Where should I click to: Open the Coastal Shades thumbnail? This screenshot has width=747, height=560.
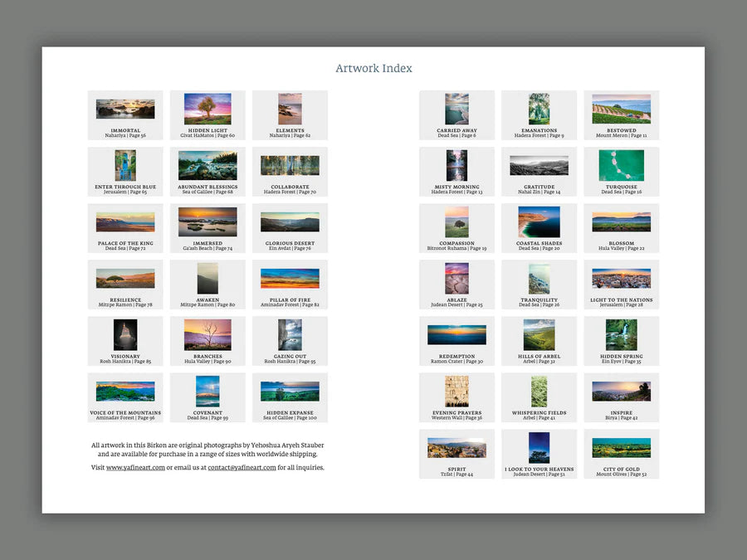pos(539,222)
